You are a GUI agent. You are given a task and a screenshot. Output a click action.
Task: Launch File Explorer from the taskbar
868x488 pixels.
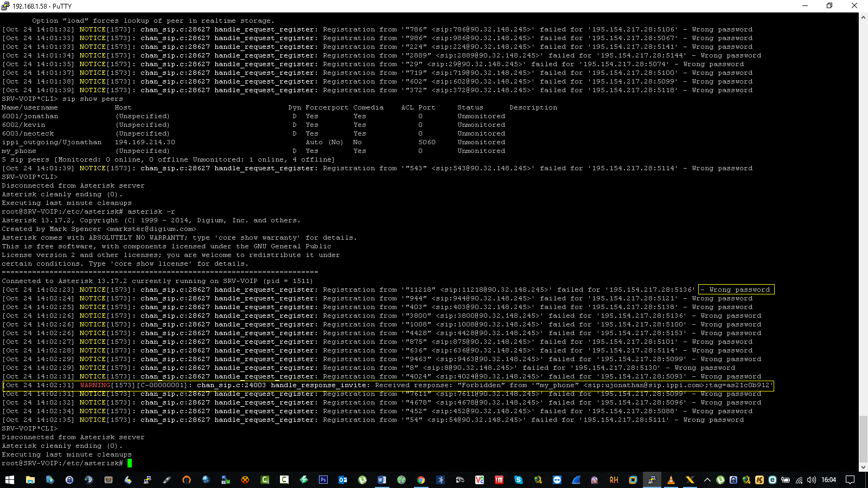click(30, 480)
